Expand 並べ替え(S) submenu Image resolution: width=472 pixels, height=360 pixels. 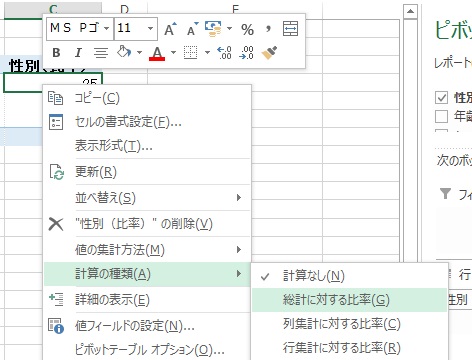[x=147, y=198]
